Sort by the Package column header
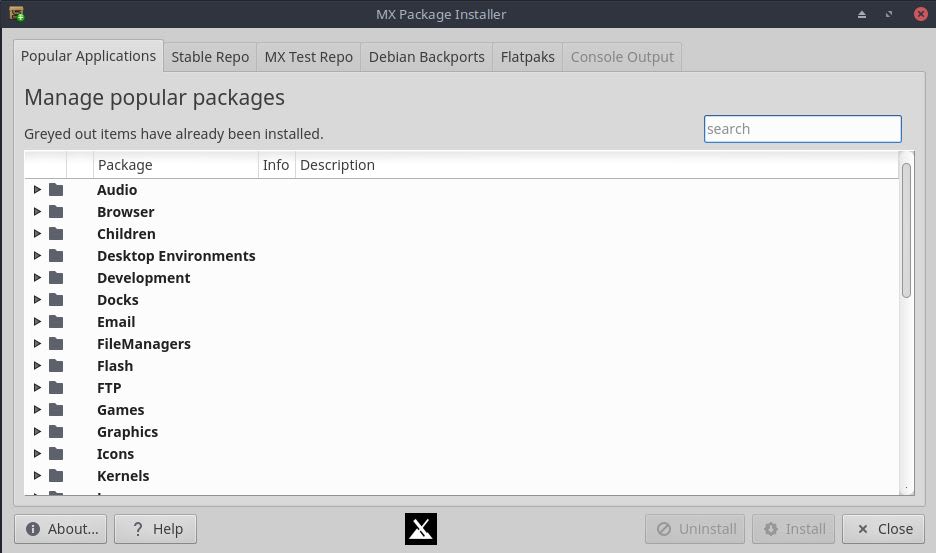 click(x=176, y=165)
